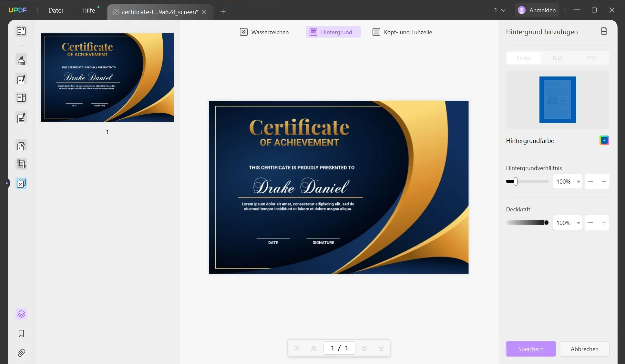625x364 pixels.
Task: Click the Speichern button
Action: click(x=531, y=349)
